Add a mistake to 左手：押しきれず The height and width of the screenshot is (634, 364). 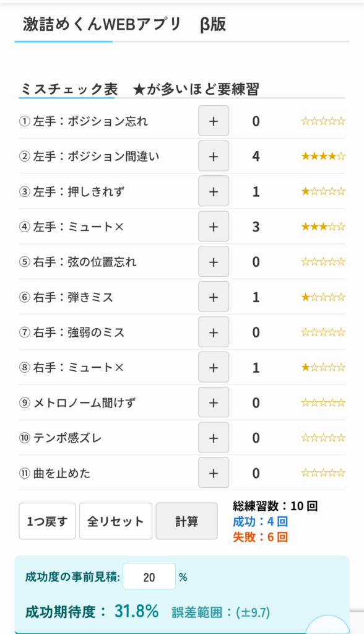click(214, 191)
